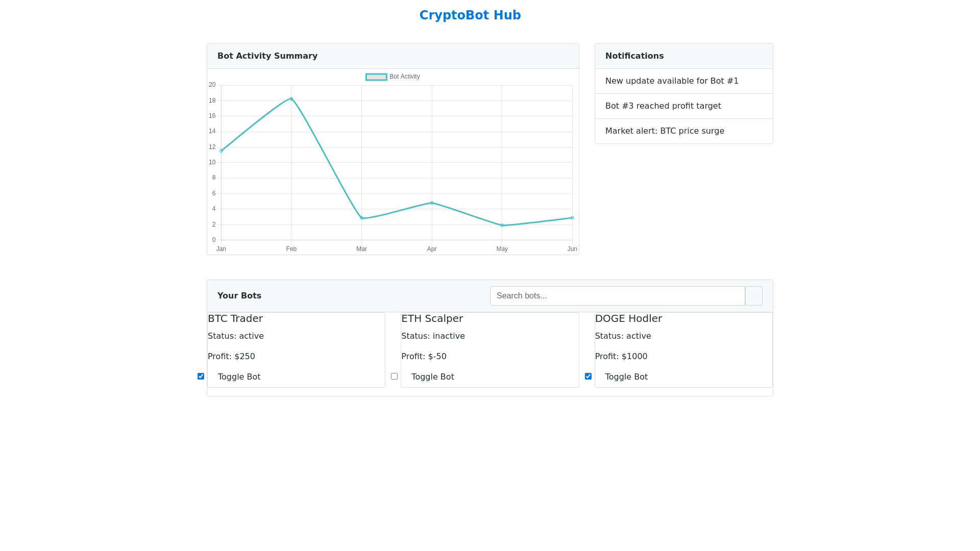Enable the ETH Scalper bot checkbox
The width and height of the screenshot is (980, 551).
pos(394,376)
